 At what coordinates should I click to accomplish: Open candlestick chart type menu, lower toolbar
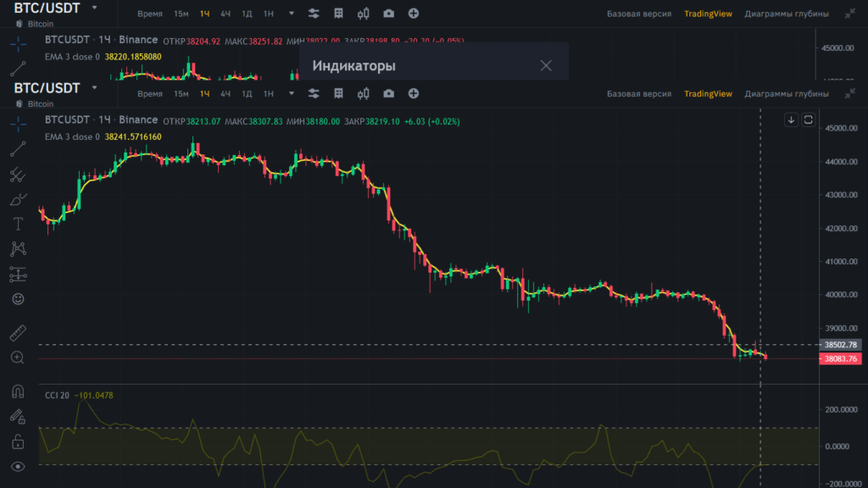(x=364, y=94)
